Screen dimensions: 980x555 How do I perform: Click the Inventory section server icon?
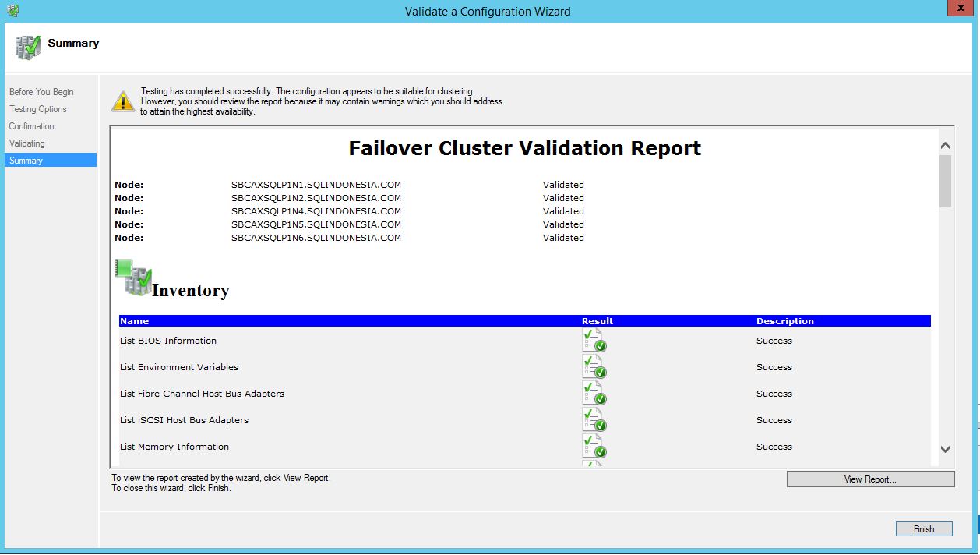tap(133, 277)
